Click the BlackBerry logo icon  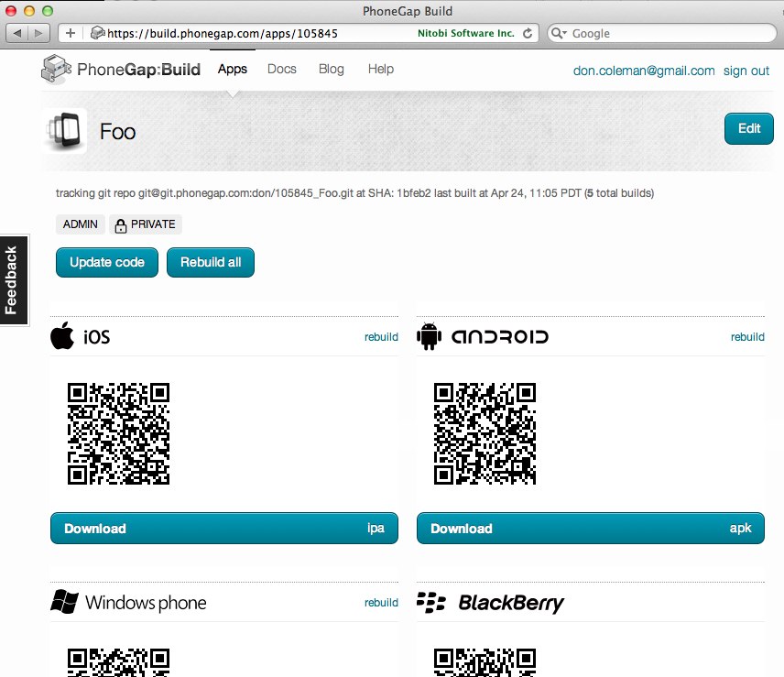(x=431, y=603)
